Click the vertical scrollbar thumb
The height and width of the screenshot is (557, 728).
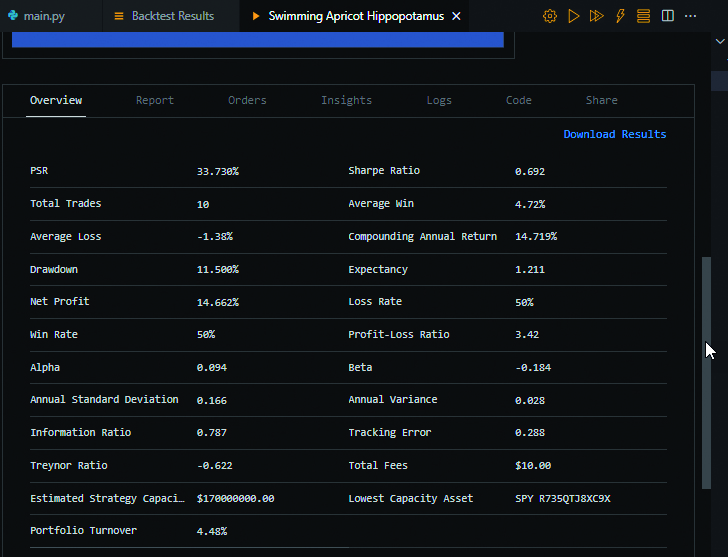coord(706,373)
